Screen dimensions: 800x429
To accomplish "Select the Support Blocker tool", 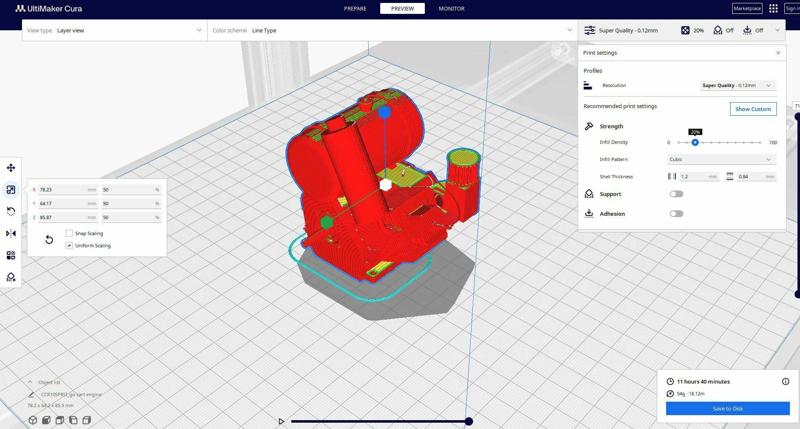I will 11,277.
